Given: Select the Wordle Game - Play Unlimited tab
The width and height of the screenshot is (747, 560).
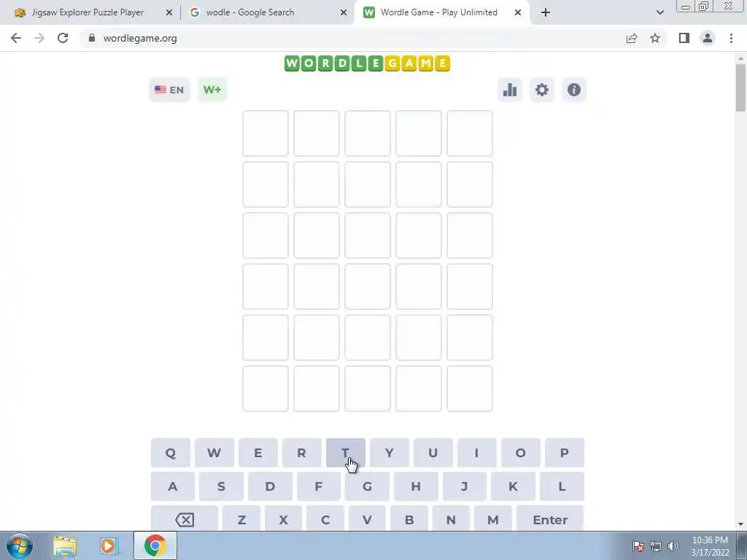Looking at the screenshot, I should [438, 12].
